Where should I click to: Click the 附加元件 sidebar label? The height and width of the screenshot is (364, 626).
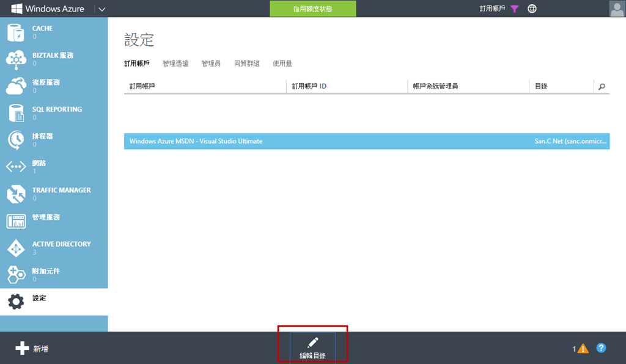46,271
